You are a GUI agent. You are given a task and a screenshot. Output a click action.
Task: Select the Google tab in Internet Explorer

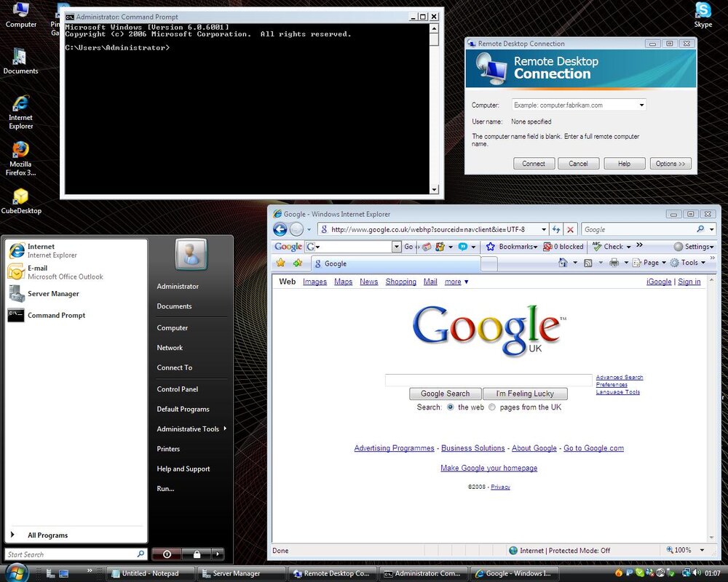coord(395,263)
